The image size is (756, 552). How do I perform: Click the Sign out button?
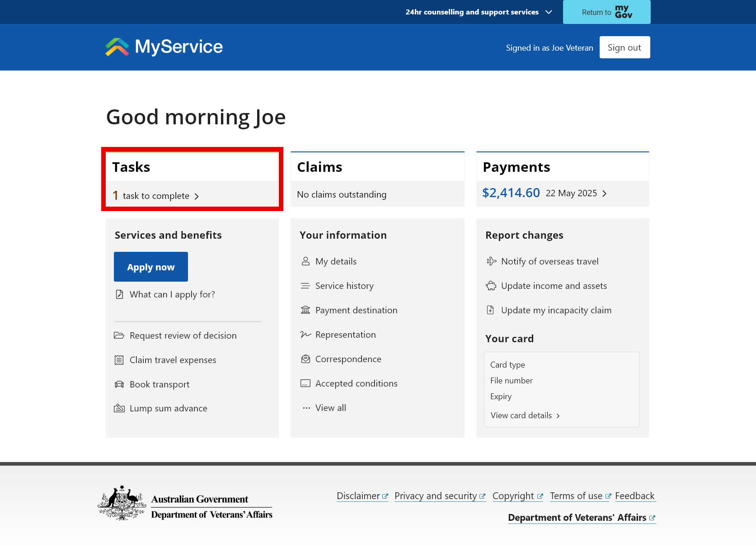[x=625, y=47]
